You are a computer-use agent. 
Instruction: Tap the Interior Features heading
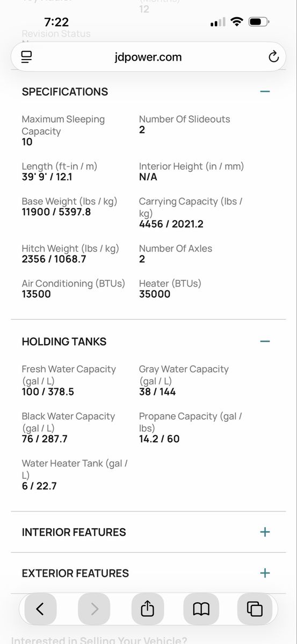click(74, 532)
